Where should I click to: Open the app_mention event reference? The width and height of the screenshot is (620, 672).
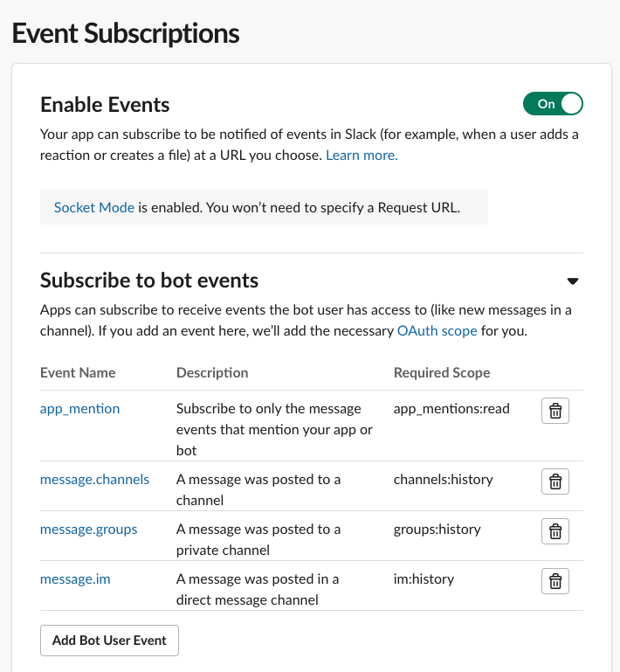79,409
